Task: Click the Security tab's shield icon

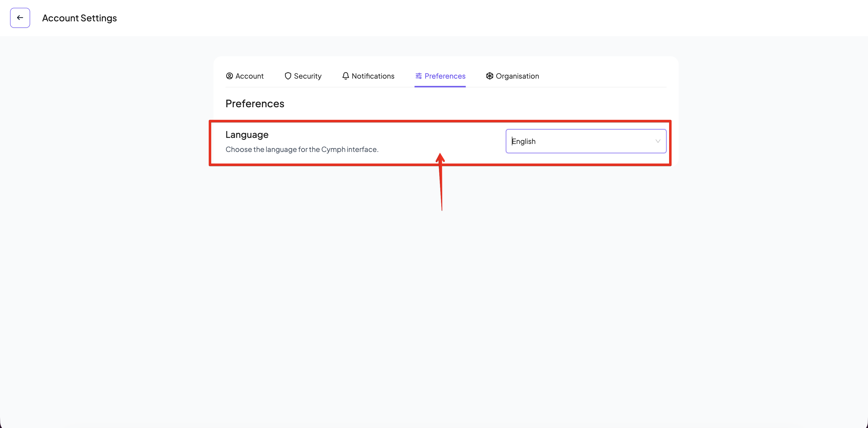Action: (288, 76)
